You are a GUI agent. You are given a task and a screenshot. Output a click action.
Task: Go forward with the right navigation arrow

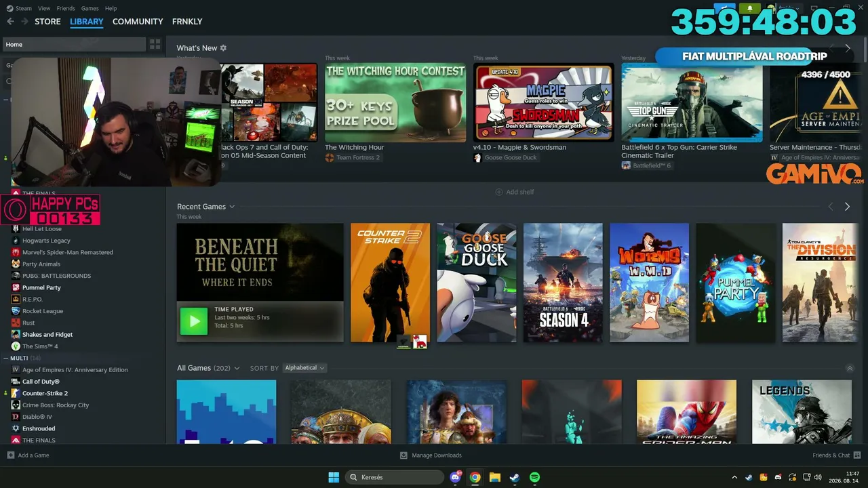24,22
